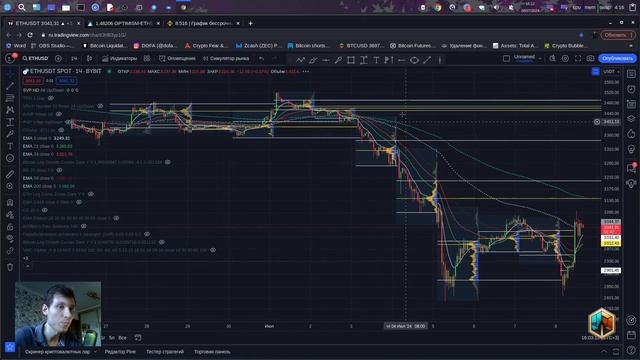The width and height of the screenshot is (640, 360).
Task: Select the trend line drawing tool
Action: [10, 86]
